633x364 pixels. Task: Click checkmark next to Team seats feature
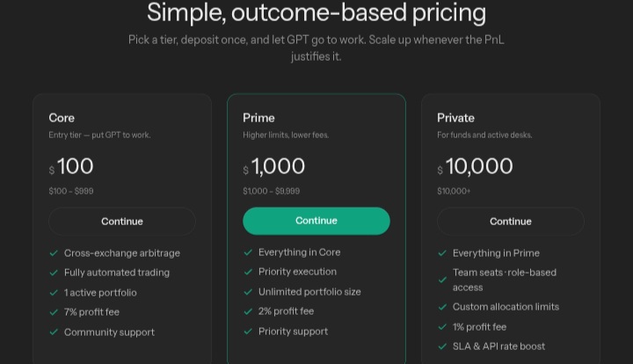[442, 280]
